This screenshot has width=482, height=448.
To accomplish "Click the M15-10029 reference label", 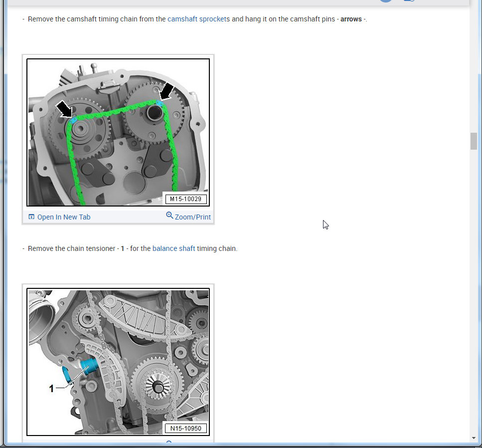I will (185, 199).
